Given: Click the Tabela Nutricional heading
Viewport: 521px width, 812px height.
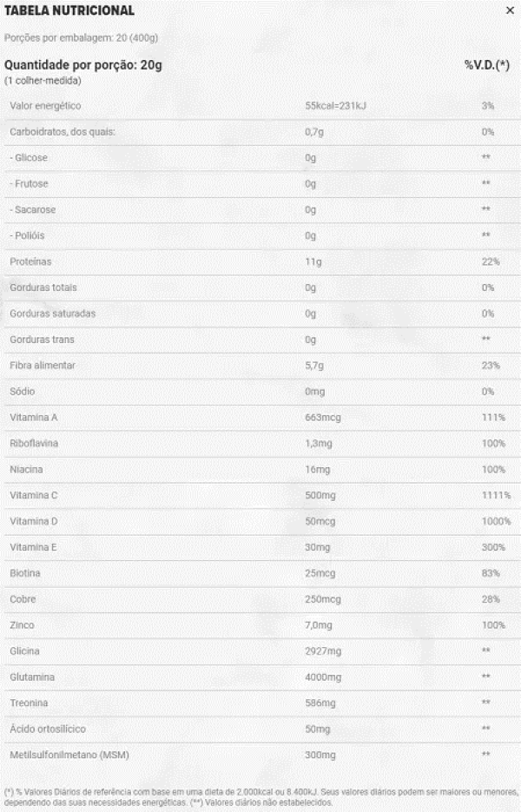Looking at the screenshot, I should pos(69,10).
